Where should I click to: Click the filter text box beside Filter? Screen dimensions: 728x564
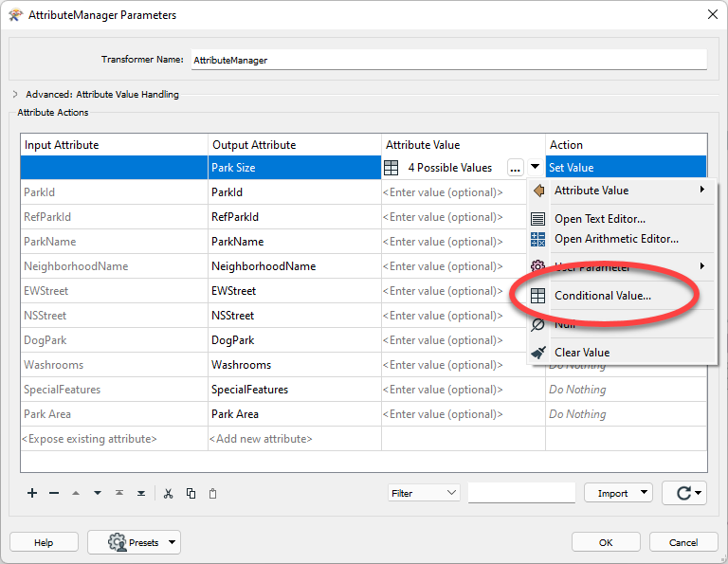point(521,493)
